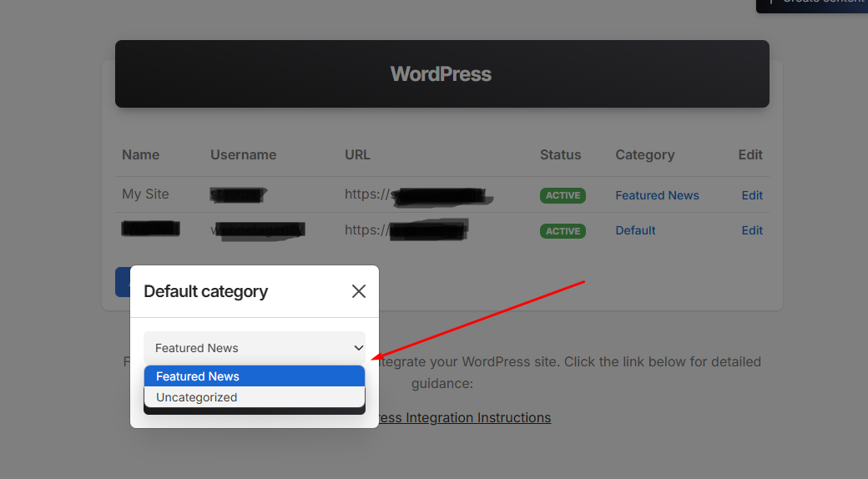The width and height of the screenshot is (868, 479).
Task: Click the Default category dialog title
Action: pos(205,291)
